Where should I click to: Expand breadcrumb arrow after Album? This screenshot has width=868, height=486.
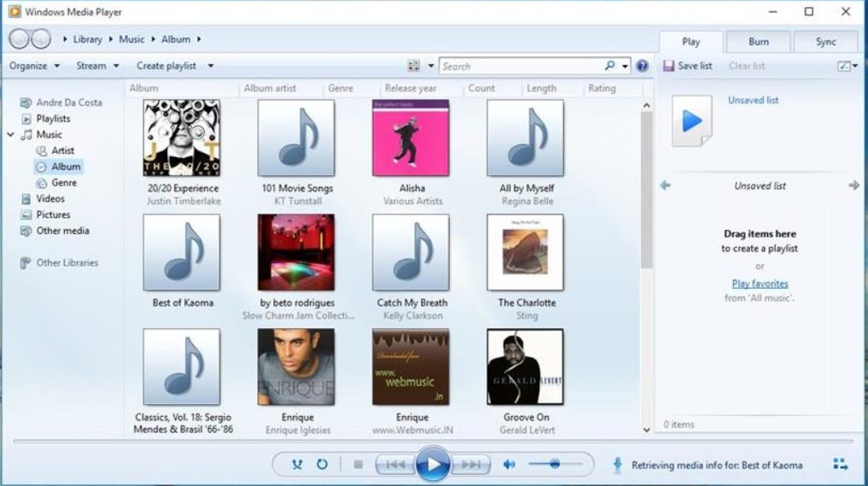coord(199,39)
